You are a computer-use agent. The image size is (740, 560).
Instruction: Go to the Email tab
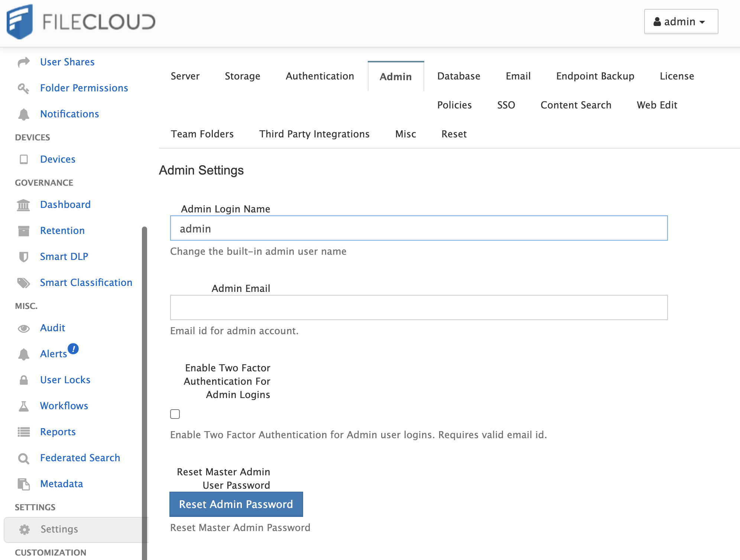[x=518, y=76]
